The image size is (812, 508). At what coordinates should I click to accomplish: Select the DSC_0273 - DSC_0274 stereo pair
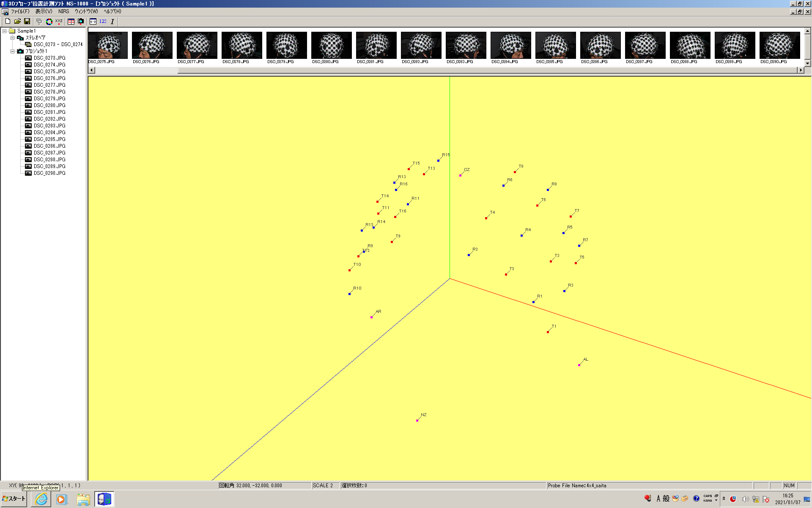58,44
